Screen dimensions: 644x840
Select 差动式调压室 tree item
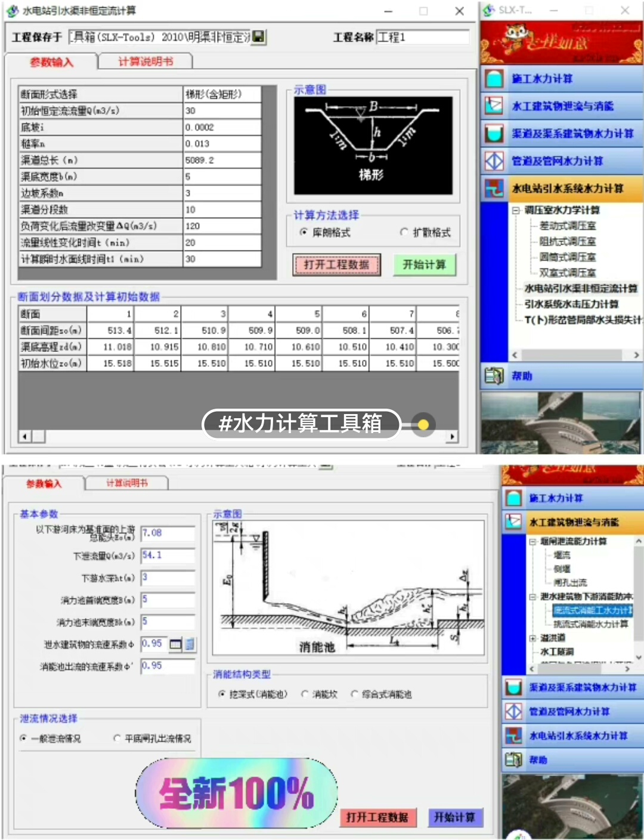[x=568, y=226]
